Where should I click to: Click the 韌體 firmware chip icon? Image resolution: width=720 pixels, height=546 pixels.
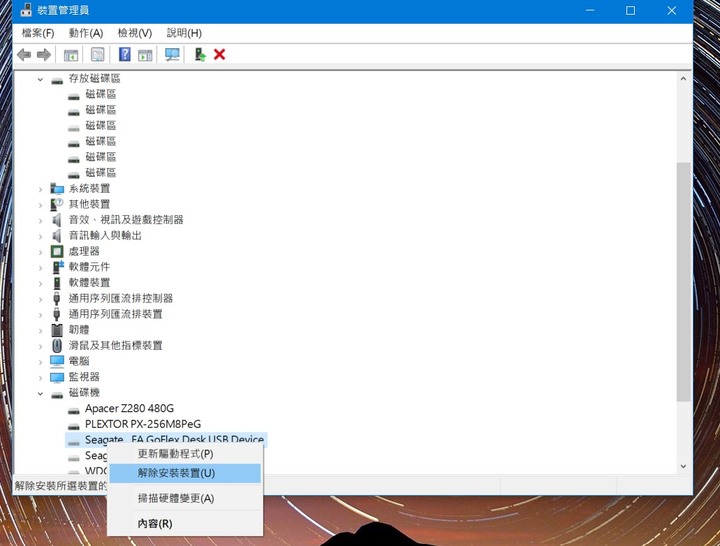[x=57, y=330]
